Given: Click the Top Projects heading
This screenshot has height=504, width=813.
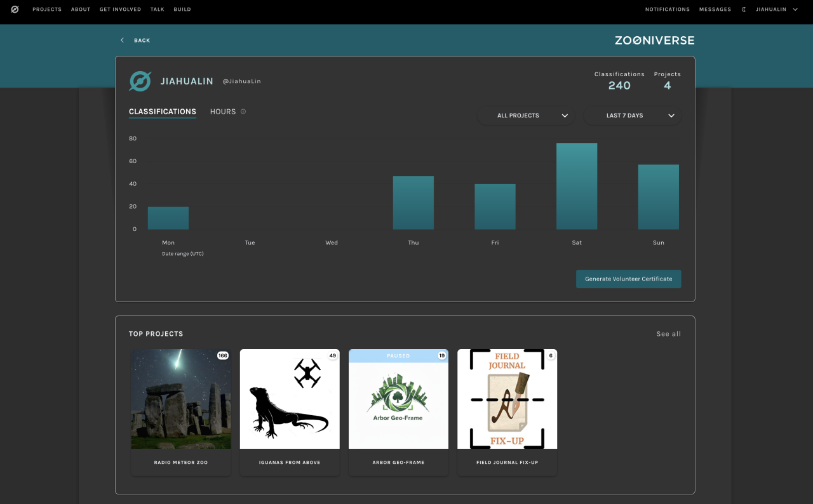Looking at the screenshot, I should point(156,334).
